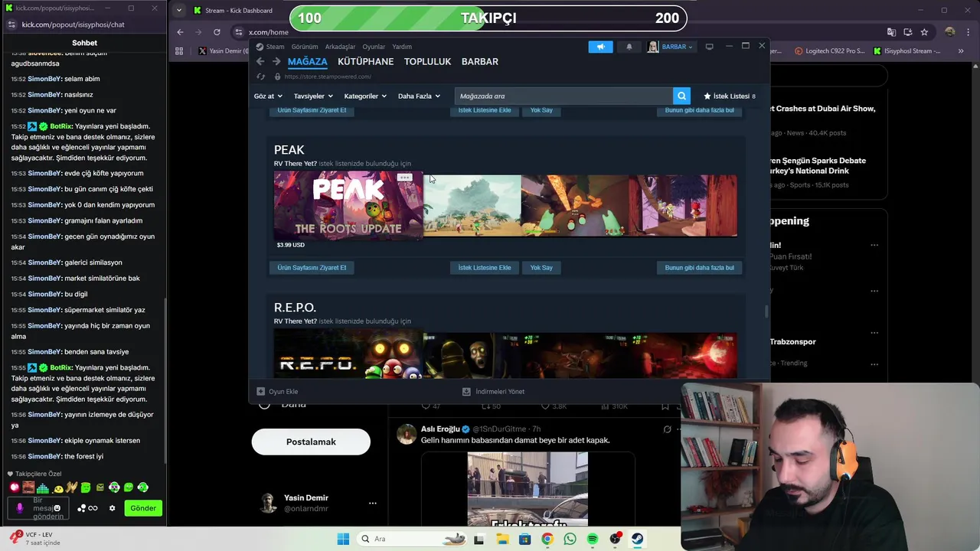Screen dimensions: 980x551
Task: Open the BARBAR account dropdown
Action: pyautogui.click(x=670, y=47)
